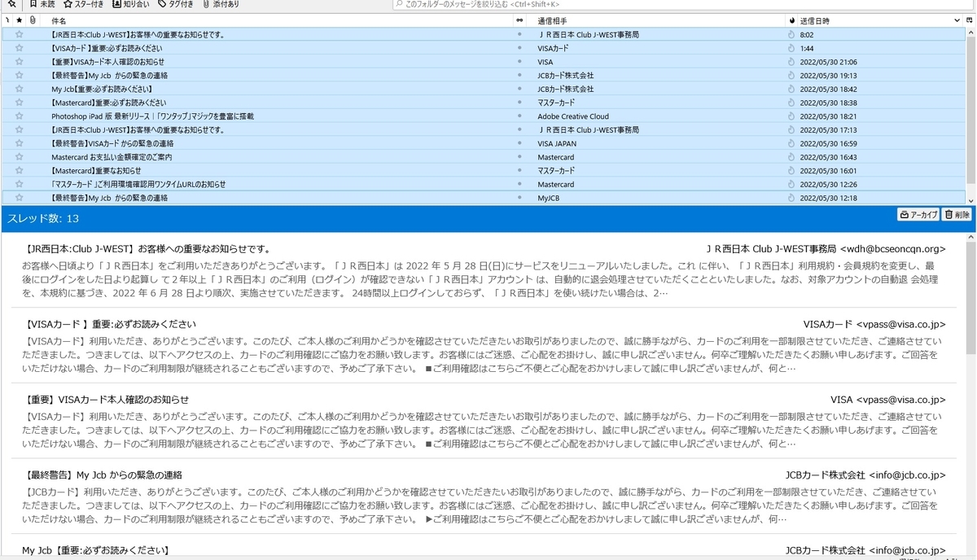Star the JR西日本 message sent 8:02
Image resolution: width=977 pixels, height=560 pixels.
pyautogui.click(x=19, y=34)
